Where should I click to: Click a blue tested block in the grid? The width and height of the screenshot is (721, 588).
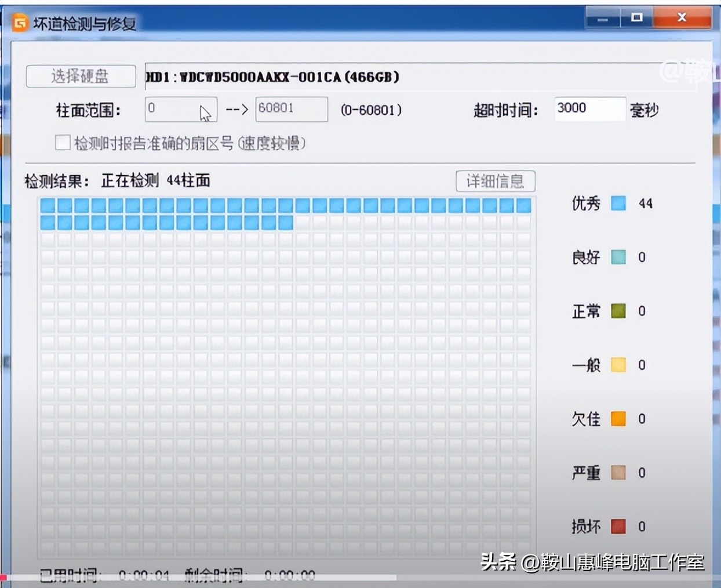[x=116, y=204]
